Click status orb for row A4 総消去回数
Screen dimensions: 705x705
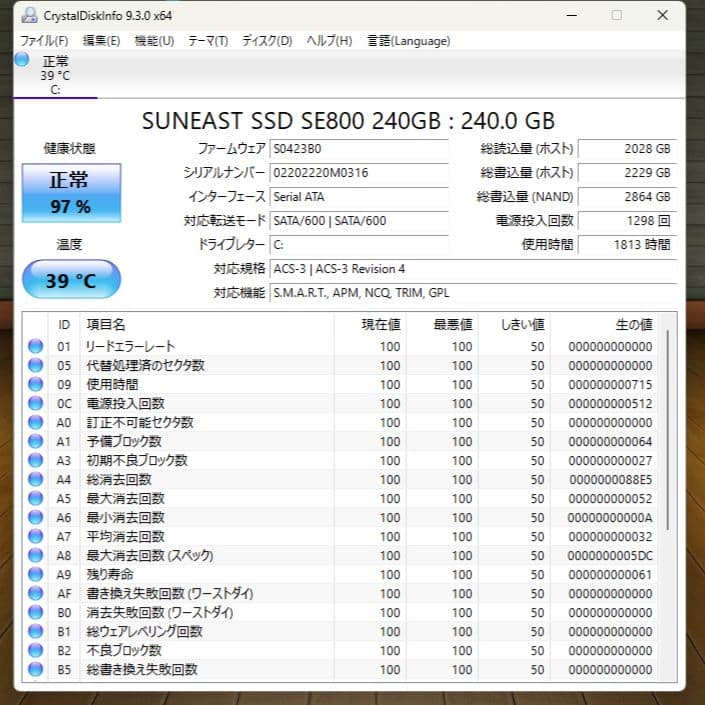click(x=36, y=479)
